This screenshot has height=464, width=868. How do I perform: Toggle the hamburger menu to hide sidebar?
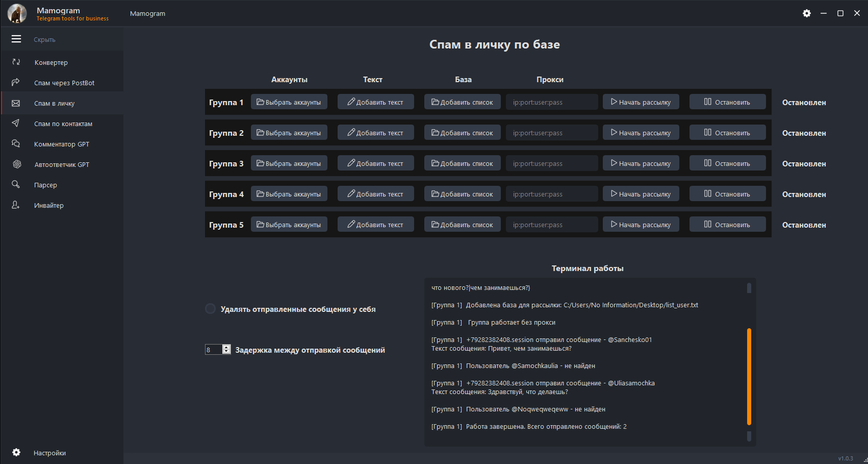click(x=16, y=39)
